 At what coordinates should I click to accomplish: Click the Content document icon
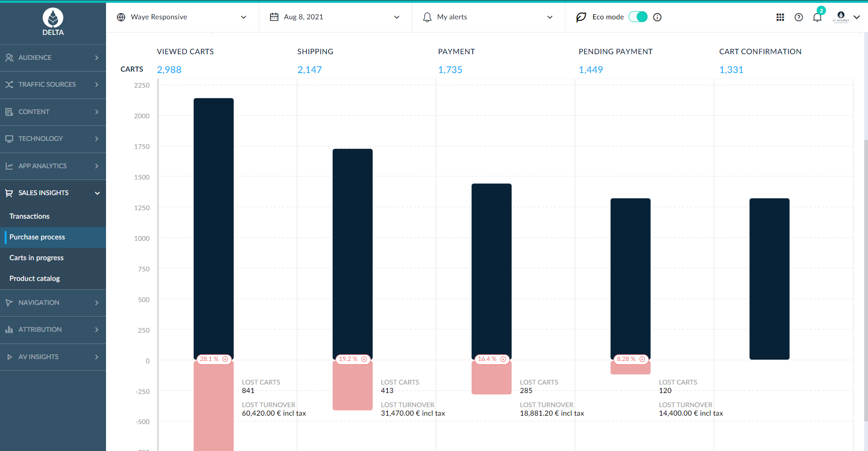(x=9, y=112)
